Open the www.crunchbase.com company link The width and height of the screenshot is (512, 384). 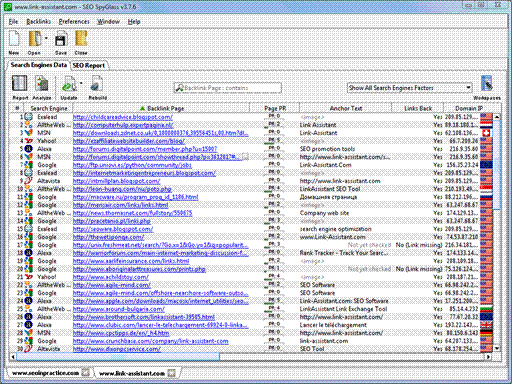(x=151, y=341)
